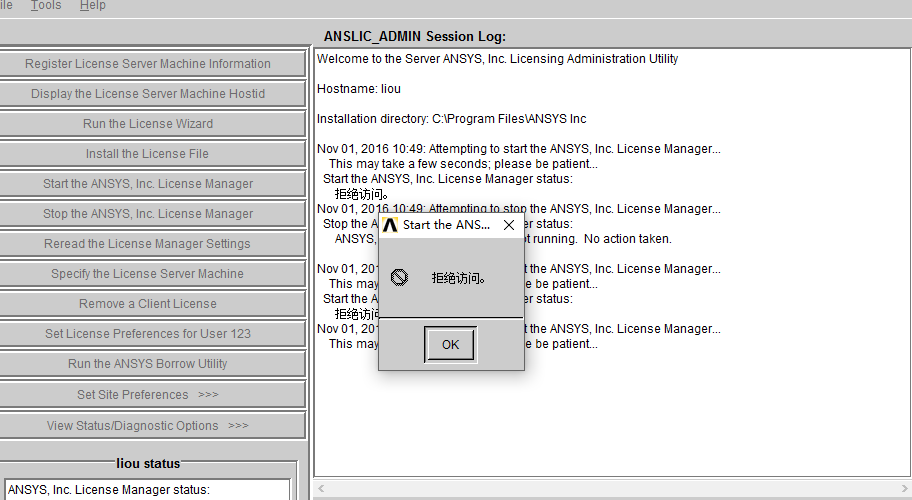Click the ANSLIC_ADMIN Session Log heading

(415, 36)
